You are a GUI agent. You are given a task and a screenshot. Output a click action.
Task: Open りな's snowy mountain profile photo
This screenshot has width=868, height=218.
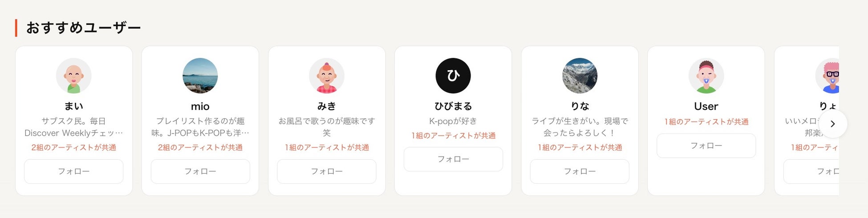[x=580, y=76]
